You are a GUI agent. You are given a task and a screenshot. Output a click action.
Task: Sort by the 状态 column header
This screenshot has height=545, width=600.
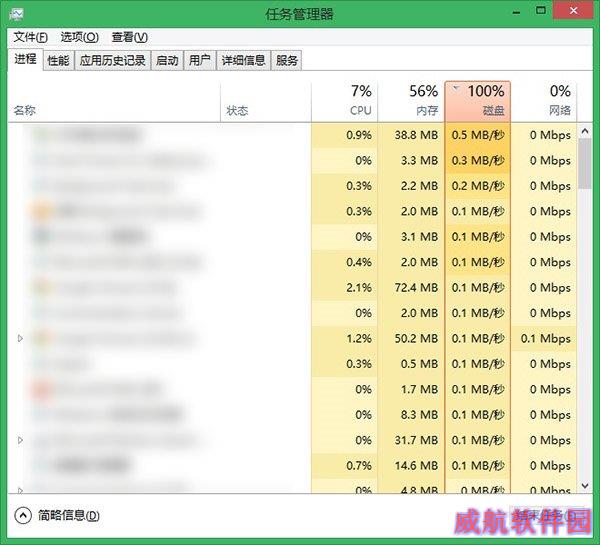pos(266,102)
